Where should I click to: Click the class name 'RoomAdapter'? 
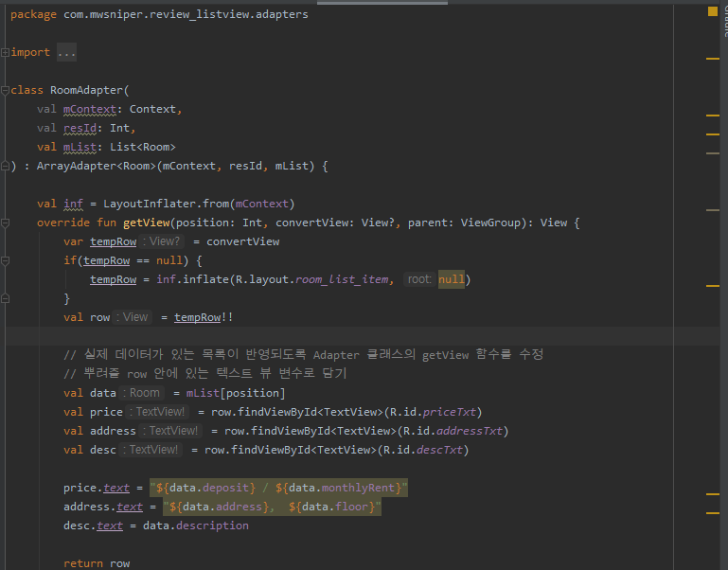(86, 90)
